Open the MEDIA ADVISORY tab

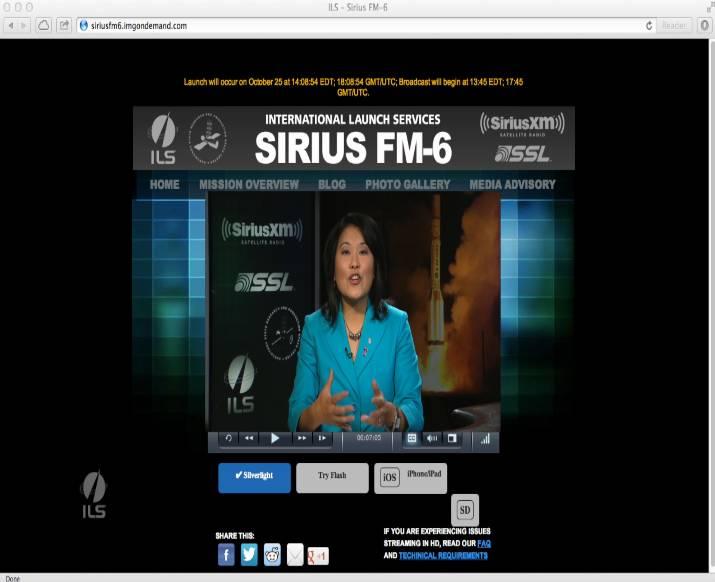(x=513, y=185)
